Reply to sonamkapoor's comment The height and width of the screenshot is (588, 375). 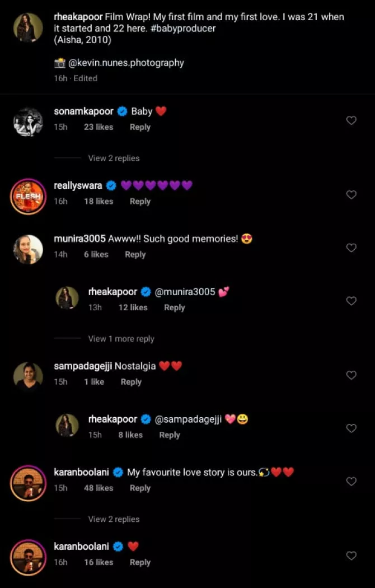pyautogui.click(x=140, y=127)
